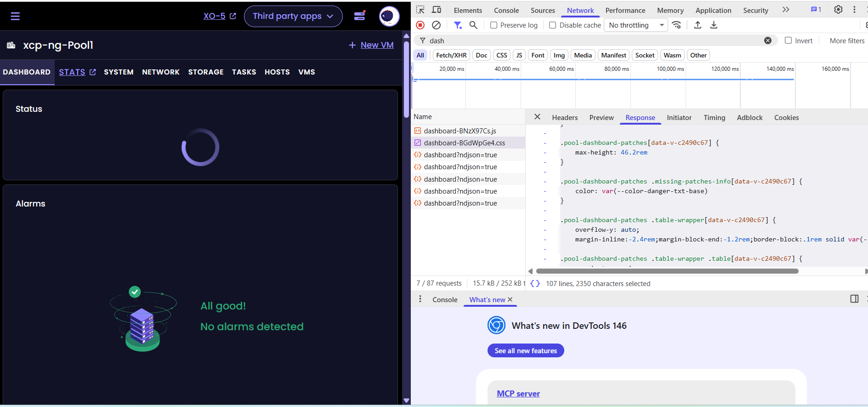868x407 pixels.
Task: Switch to the NETWORK pool tab
Action: coord(161,72)
